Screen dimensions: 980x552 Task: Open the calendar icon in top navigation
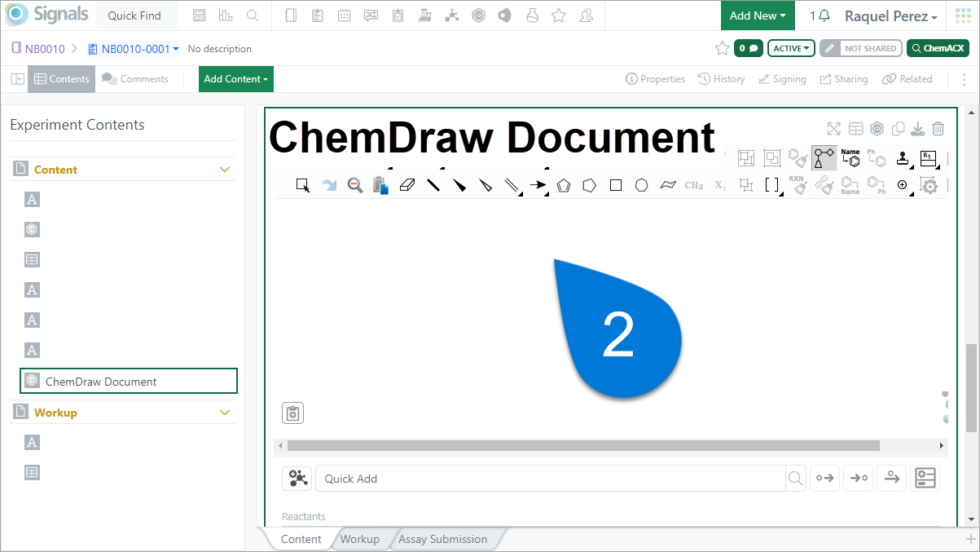(345, 15)
